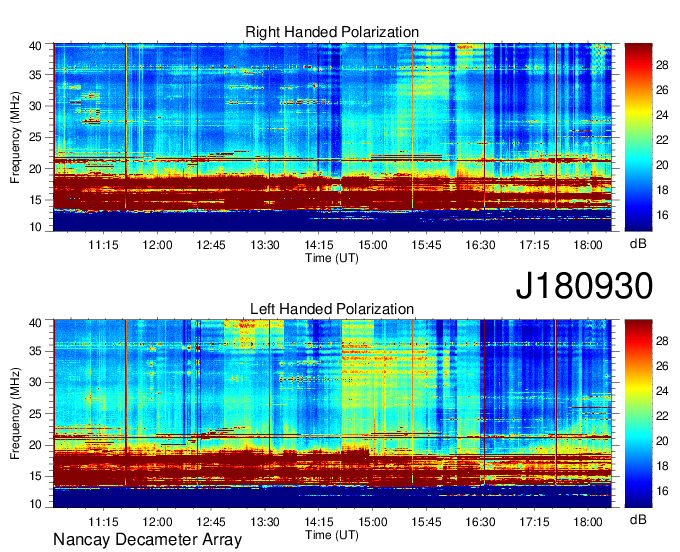Click the Nancay Decameter Array caption

147,540
